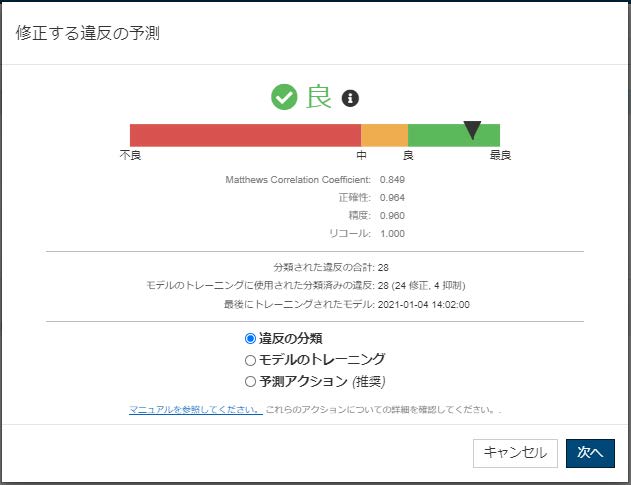Click the orange segment of quality bar
Screen dimensions: 631x485
(x=384, y=135)
